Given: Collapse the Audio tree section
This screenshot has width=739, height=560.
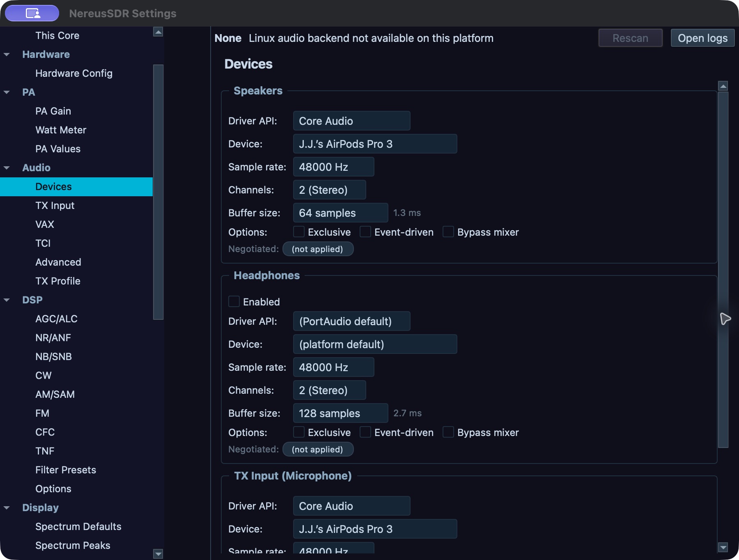Looking at the screenshot, I should point(7,168).
